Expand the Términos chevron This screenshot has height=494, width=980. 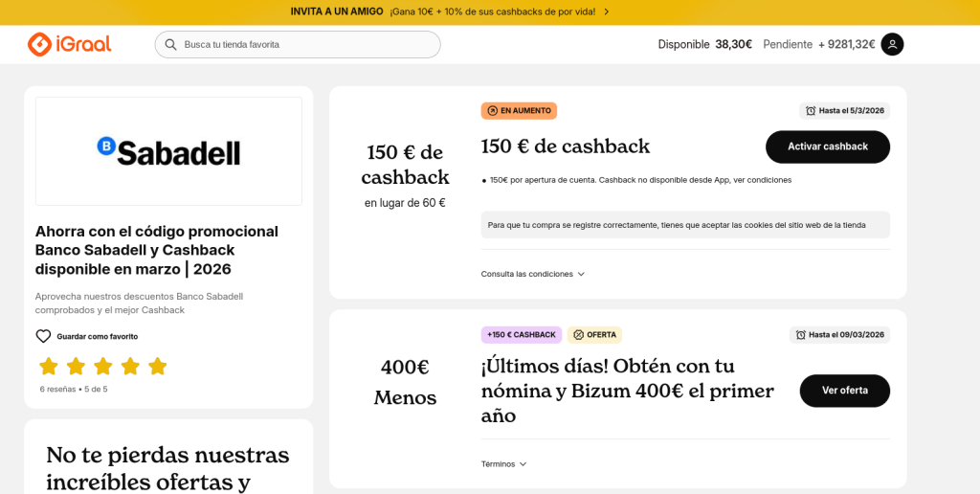(523, 464)
